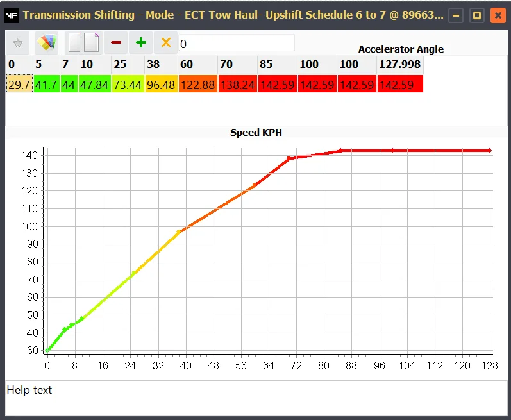The width and height of the screenshot is (511, 420).
Task: Click the VF application logo in title bar
Action: [x=12, y=15]
